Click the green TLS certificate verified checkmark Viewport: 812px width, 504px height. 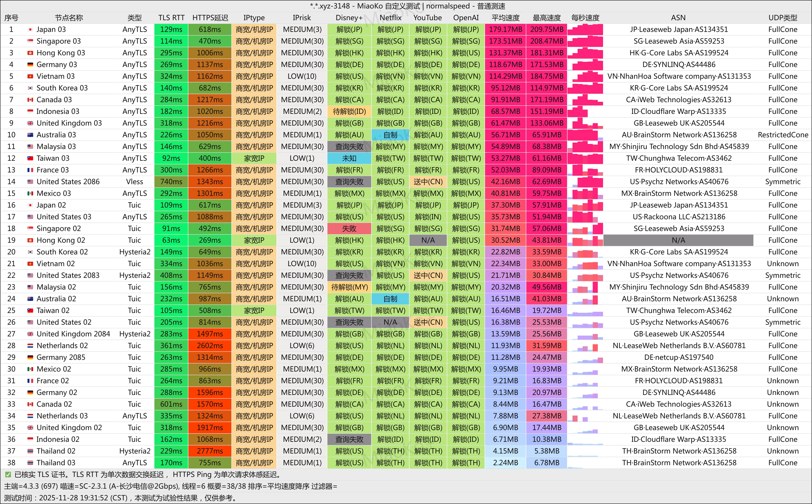(x=8, y=474)
